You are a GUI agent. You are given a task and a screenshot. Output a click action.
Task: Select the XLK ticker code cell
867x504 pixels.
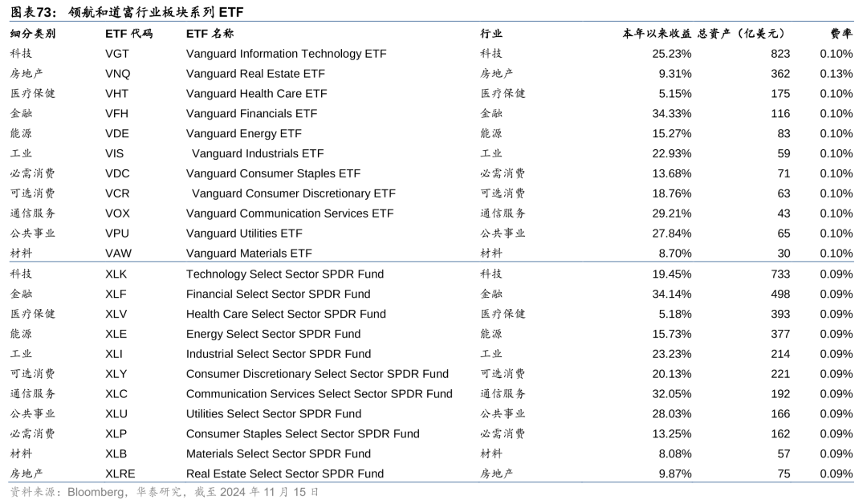116,274
